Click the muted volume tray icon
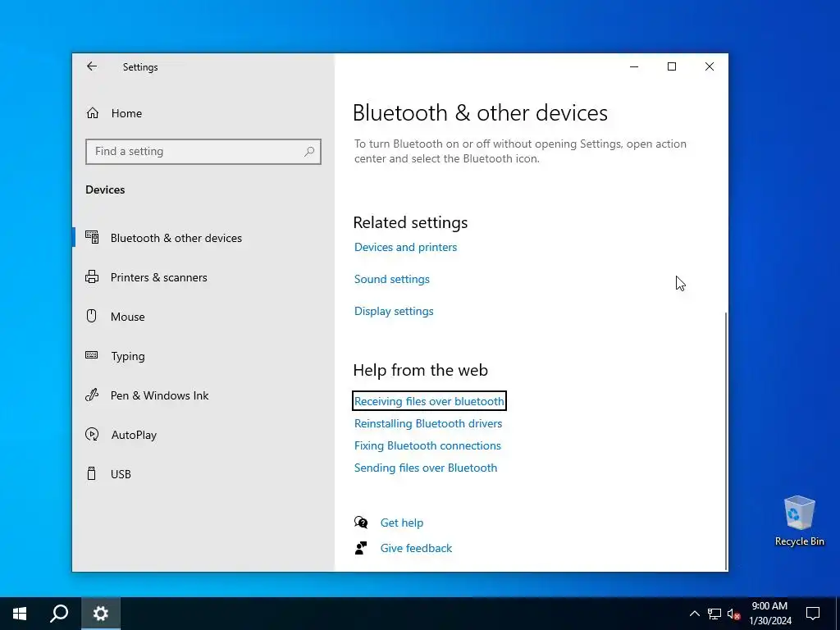This screenshot has width=840, height=630. point(733,614)
